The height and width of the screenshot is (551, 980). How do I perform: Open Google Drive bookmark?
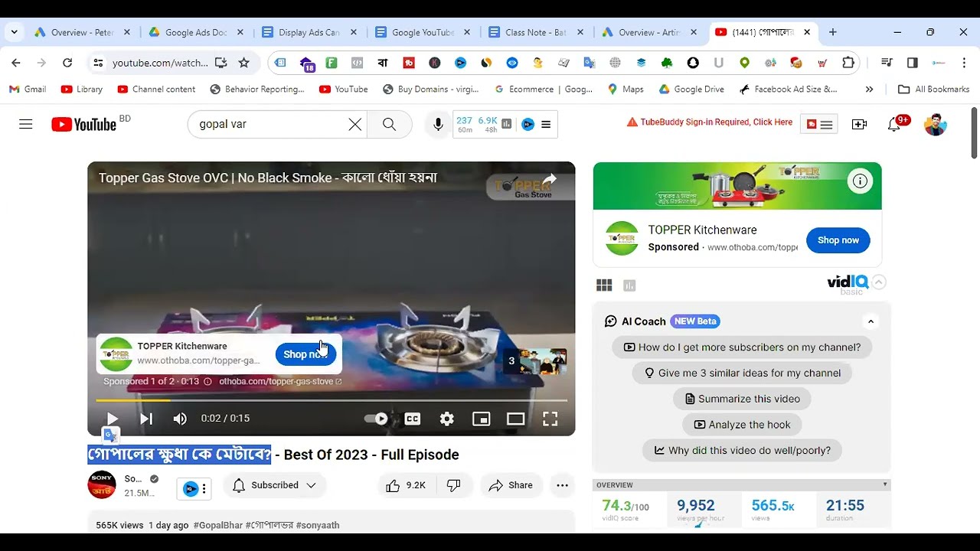[691, 89]
